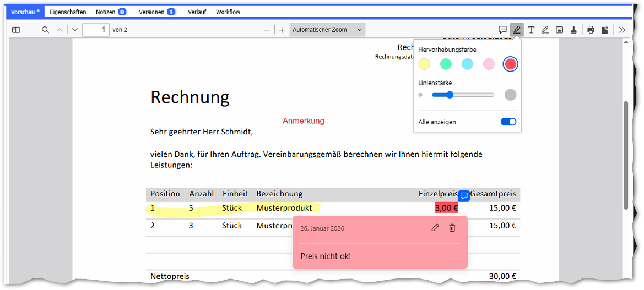Go to next page arrow

pos(74,30)
